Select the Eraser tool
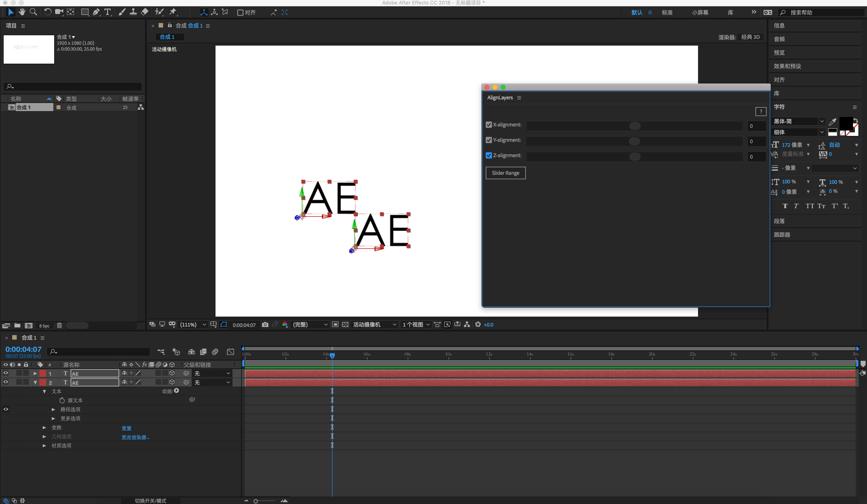867x504 pixels. [x=145, y=12]
